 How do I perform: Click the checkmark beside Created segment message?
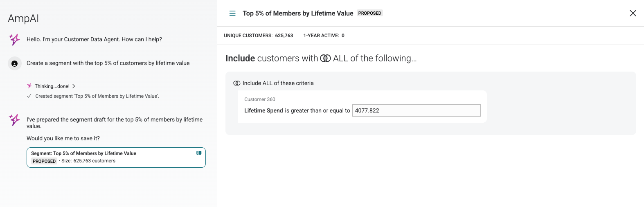point(29,96)
